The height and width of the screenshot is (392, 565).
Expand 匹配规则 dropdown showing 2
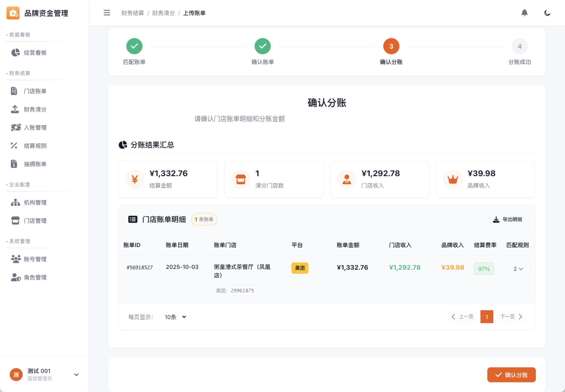pyautogui.click(x=518, y=269)
